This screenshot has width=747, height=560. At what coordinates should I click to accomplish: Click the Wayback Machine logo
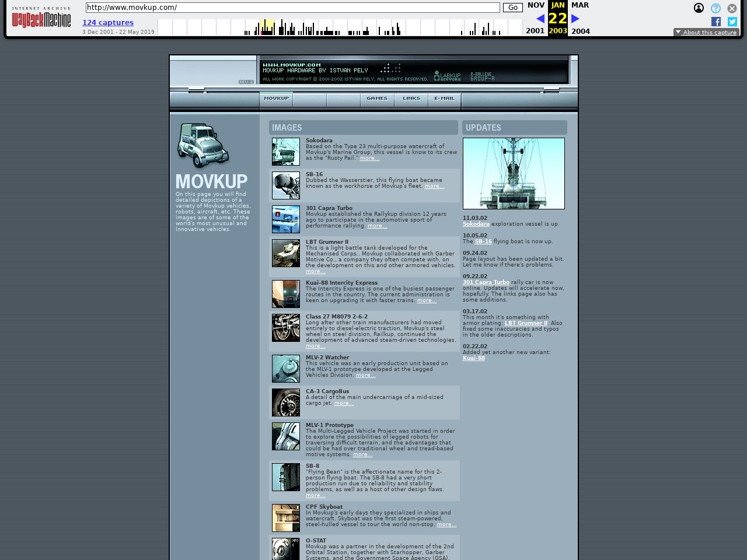click(x=41, y=18)
